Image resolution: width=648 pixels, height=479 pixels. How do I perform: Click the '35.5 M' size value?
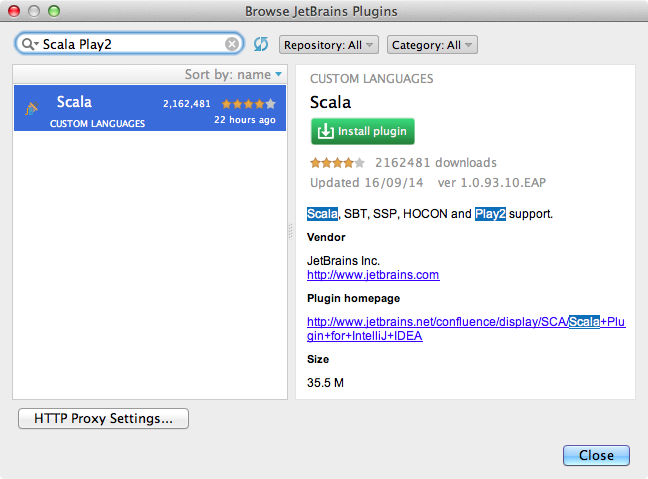(x=325, y=383)
